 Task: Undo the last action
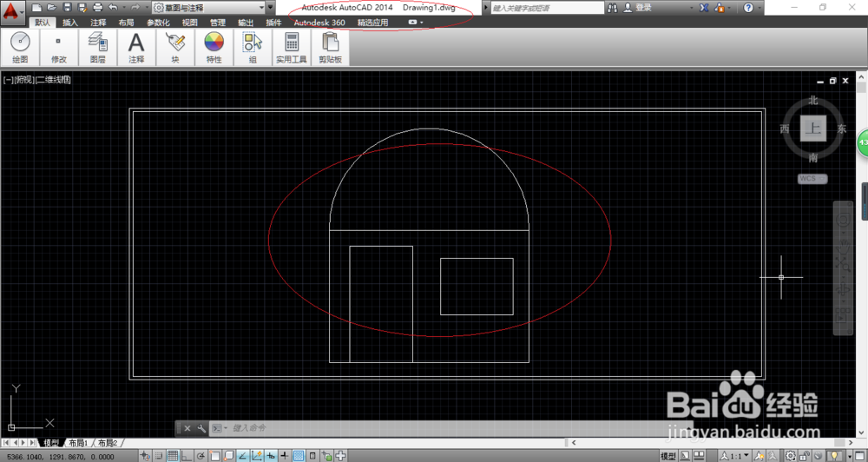[x=113, y=8]
